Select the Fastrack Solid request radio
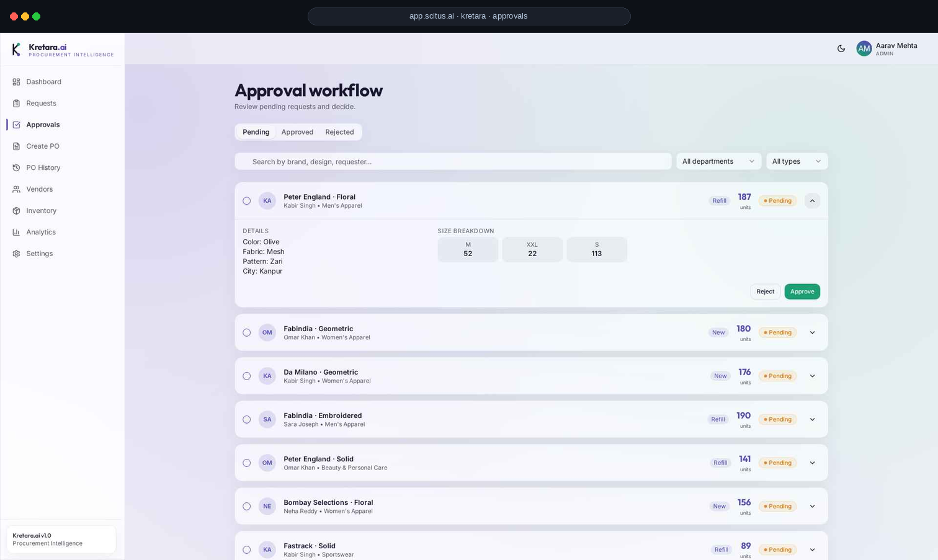 (247, 549)
